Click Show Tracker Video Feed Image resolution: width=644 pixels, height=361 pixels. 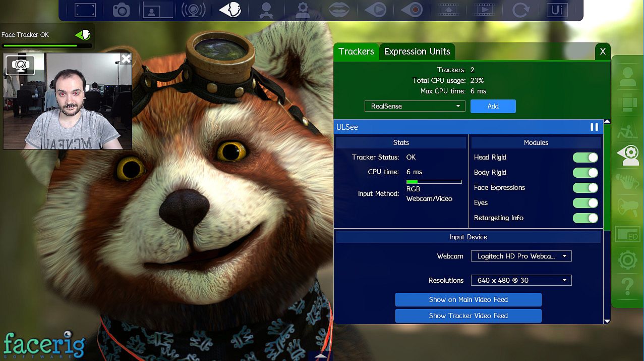469,316
